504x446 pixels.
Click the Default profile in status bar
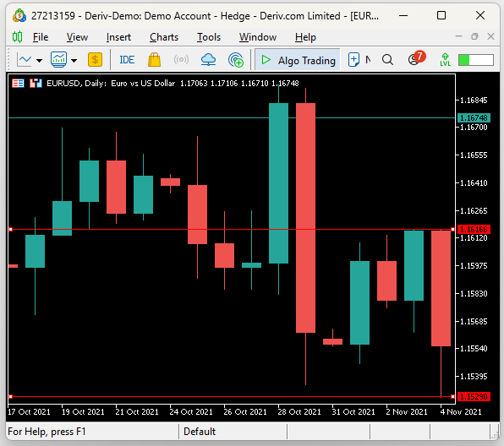[200, 432]
